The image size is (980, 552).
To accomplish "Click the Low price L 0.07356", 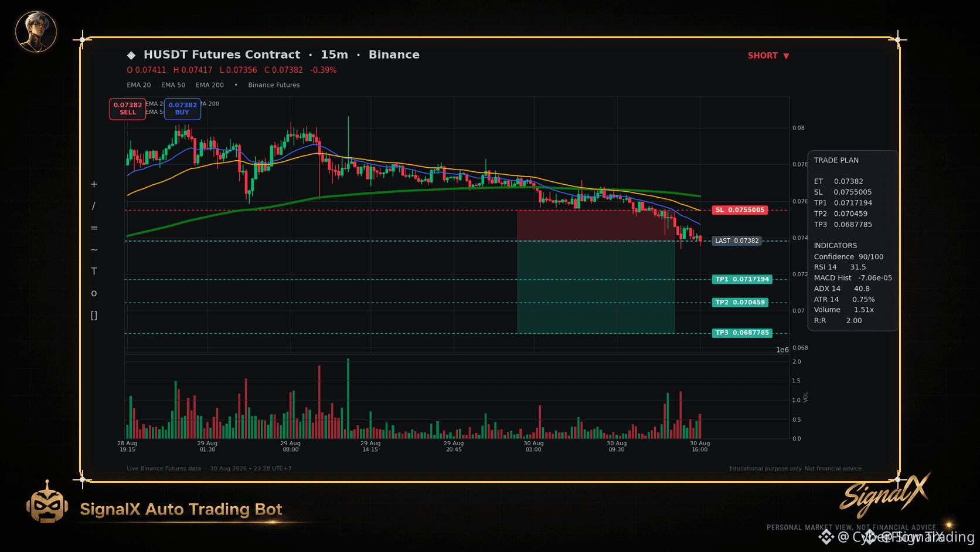I will pyautogui.click(x=239, y=70).
